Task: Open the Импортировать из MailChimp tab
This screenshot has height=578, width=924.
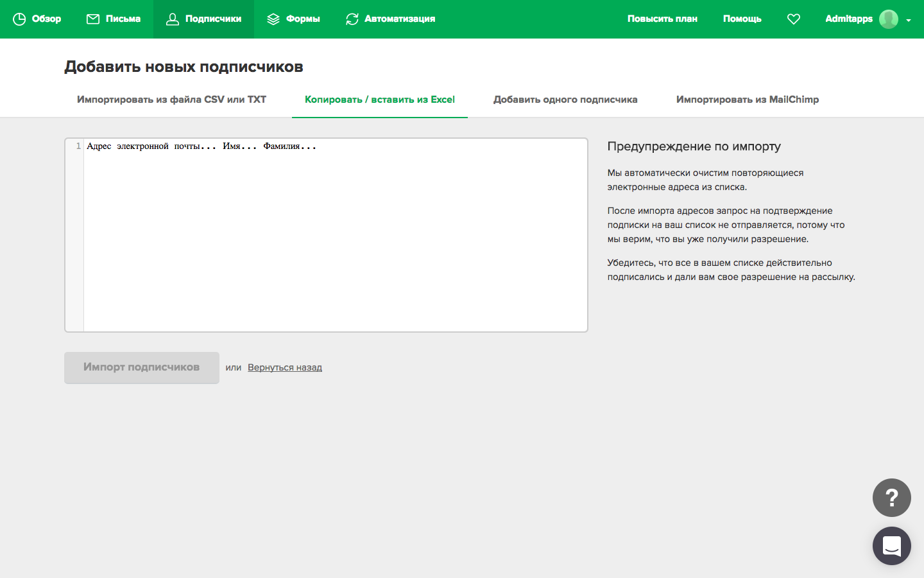Action: [748, 100]
